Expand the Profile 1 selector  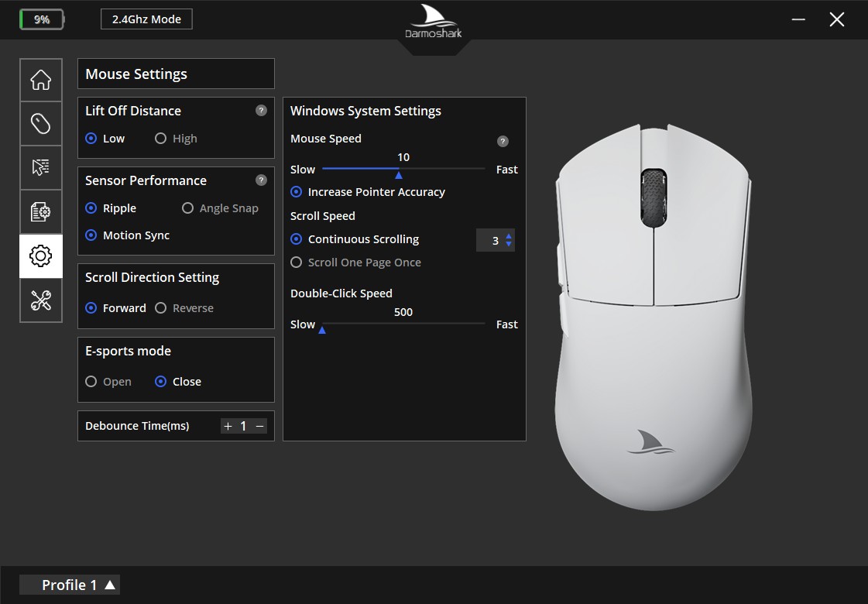click(70, 585)
